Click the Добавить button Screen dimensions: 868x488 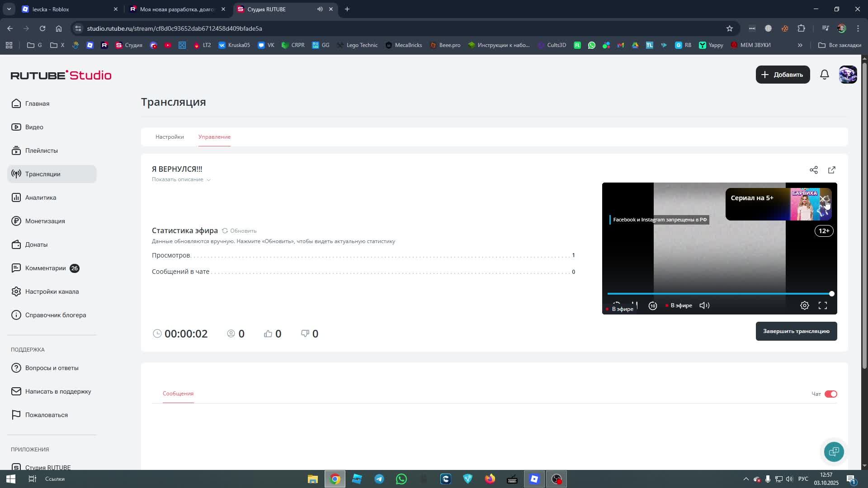tap(783, 75)
